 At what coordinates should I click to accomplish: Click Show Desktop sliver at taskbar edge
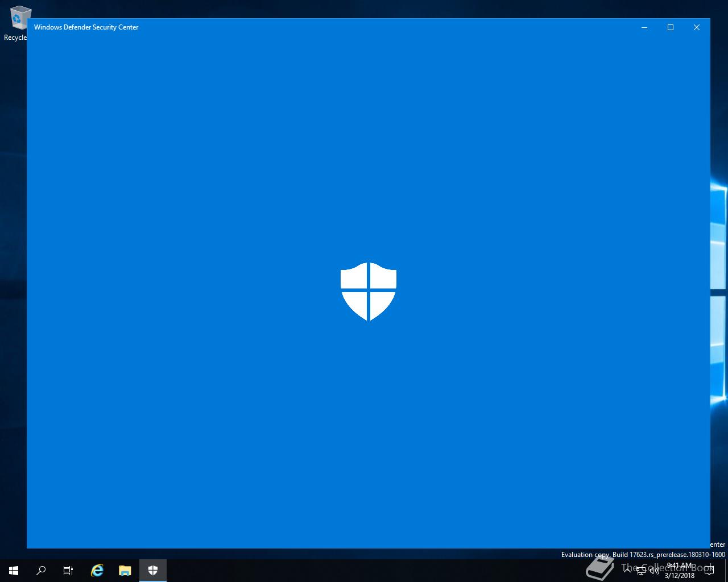[x=726, y=571]
